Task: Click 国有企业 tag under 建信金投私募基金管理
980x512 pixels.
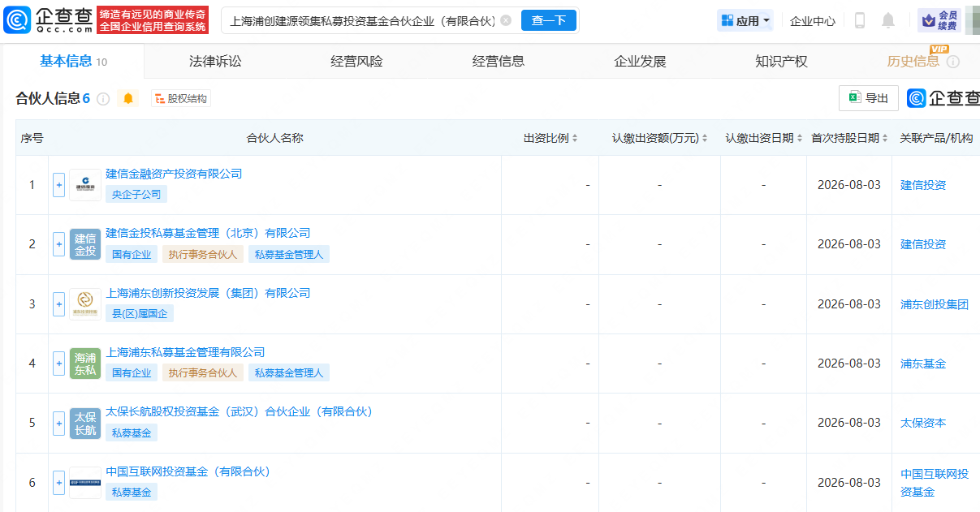Action: click(x=132, y=254)
